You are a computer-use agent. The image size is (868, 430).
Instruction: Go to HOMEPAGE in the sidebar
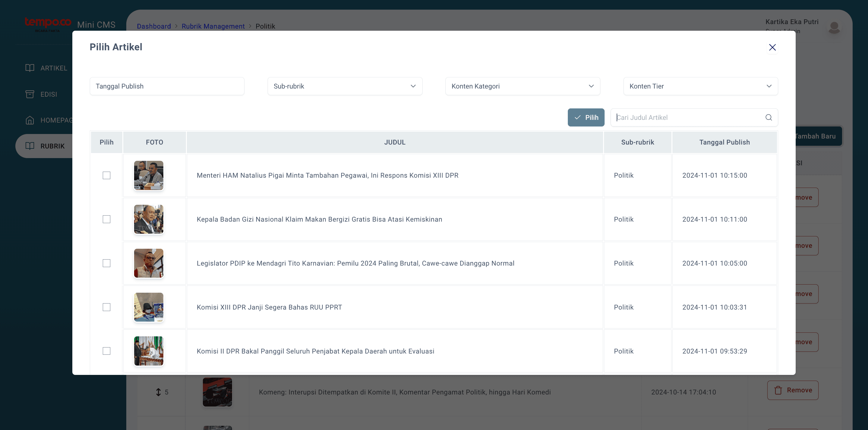pyautogui.click(x=49, y=120)
